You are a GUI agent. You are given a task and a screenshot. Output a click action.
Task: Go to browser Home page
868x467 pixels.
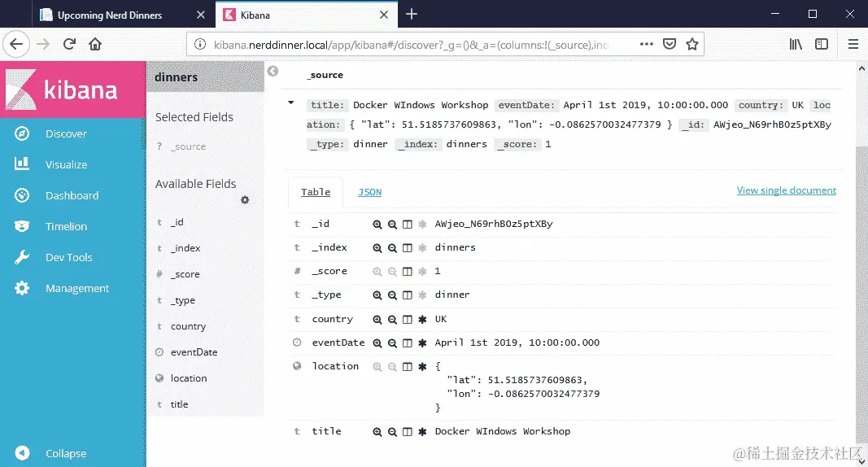coord(95,44)
